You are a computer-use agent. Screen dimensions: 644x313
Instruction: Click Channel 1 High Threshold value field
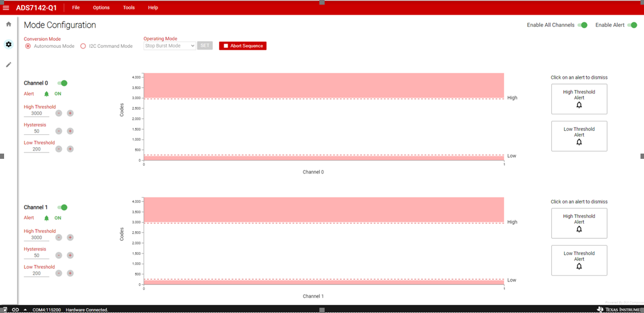click(37, 238)
